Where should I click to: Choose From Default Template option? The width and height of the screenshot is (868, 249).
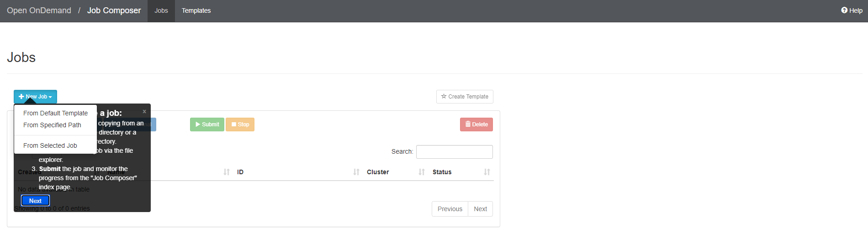click(x=55, y=113)
